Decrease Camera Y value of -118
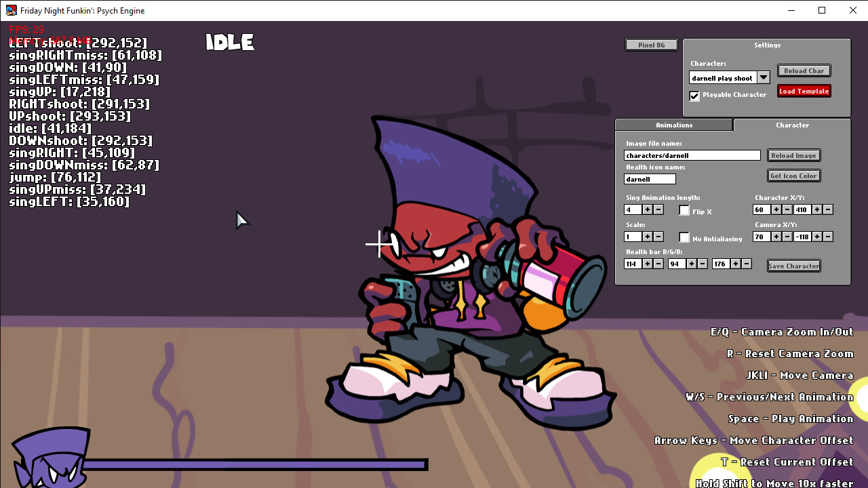Screen dimensions: 868x488 click(828, 237)
